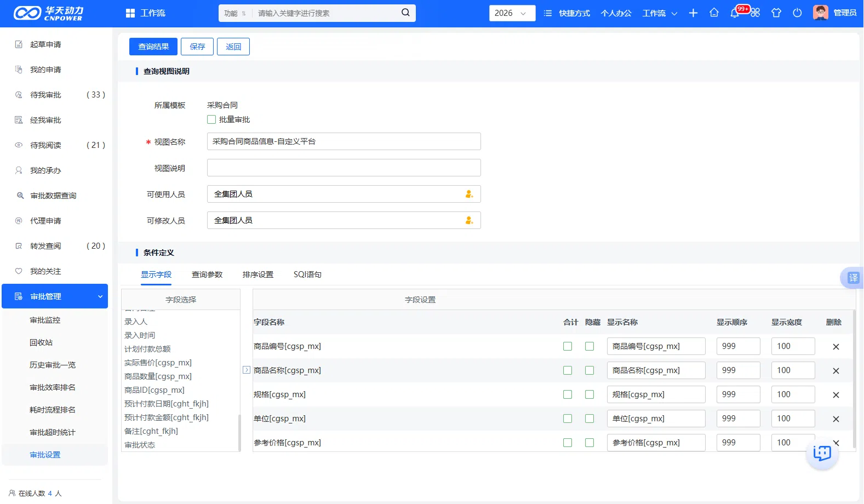Switch to the SQl语句 tab
The image size is (864, 504).
point(307,274)
